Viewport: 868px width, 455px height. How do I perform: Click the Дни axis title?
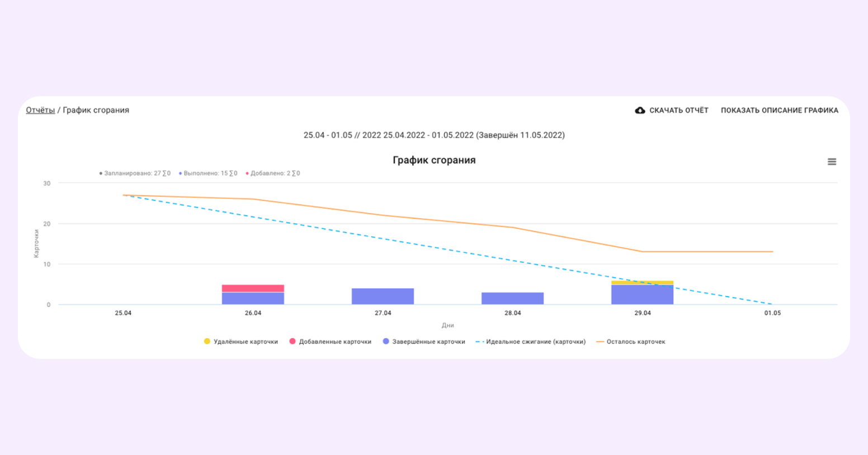(447, 325)
